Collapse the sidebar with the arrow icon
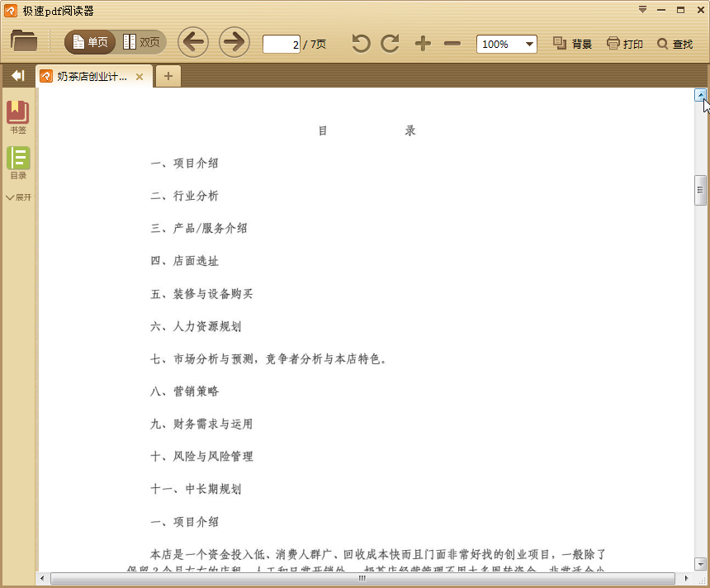Viewport: 710px width, 588px height. pos(17,76)
